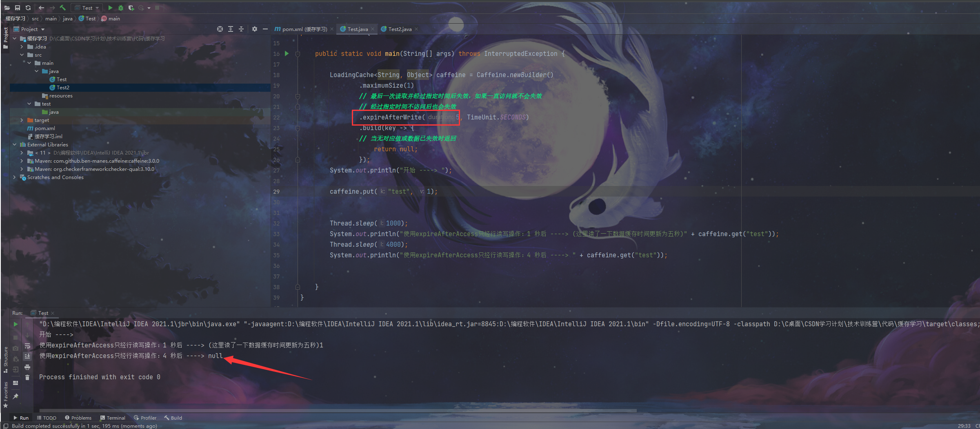
Task: Start debugging with the green bug icon
Action: point(120,8)
